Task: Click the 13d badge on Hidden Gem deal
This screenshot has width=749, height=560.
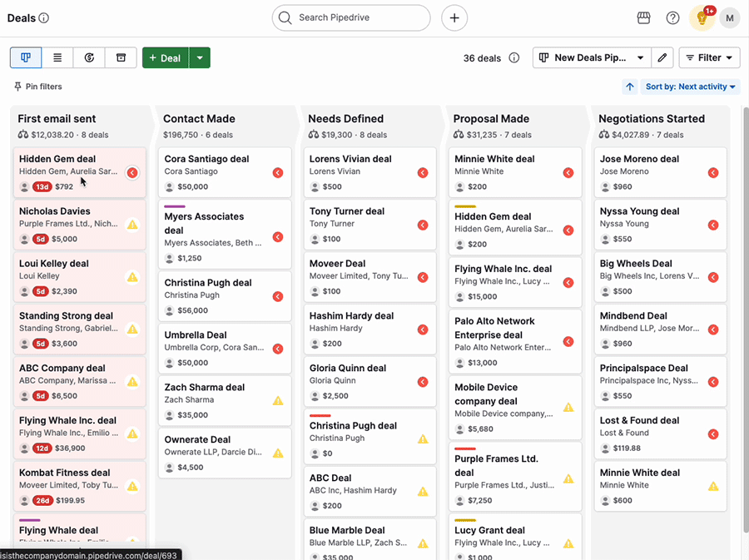Action: coord(42,186)
